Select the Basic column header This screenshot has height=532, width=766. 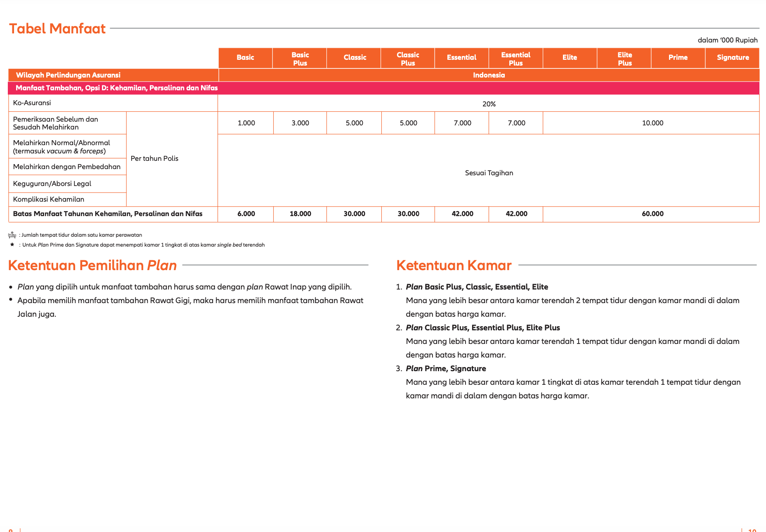coord(245,58)
